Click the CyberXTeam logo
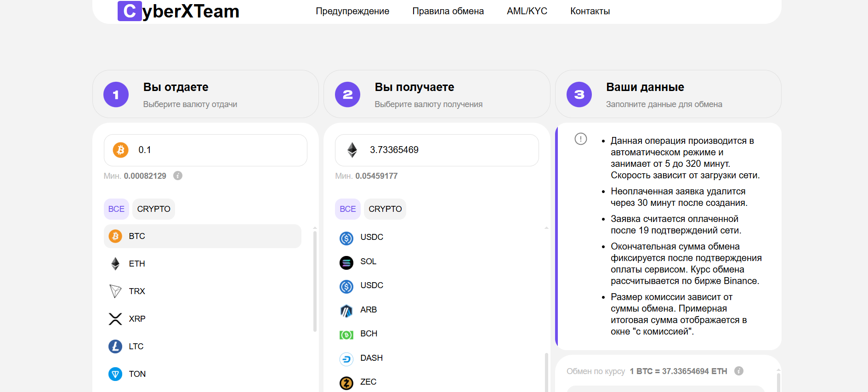 178,11
